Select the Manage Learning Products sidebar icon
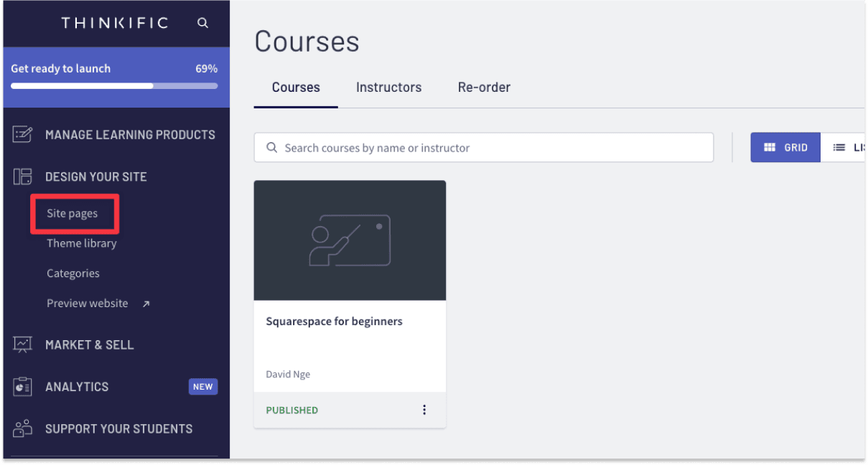Image resolution: width=868 pixels, height=465 pixels. [22, 134]
